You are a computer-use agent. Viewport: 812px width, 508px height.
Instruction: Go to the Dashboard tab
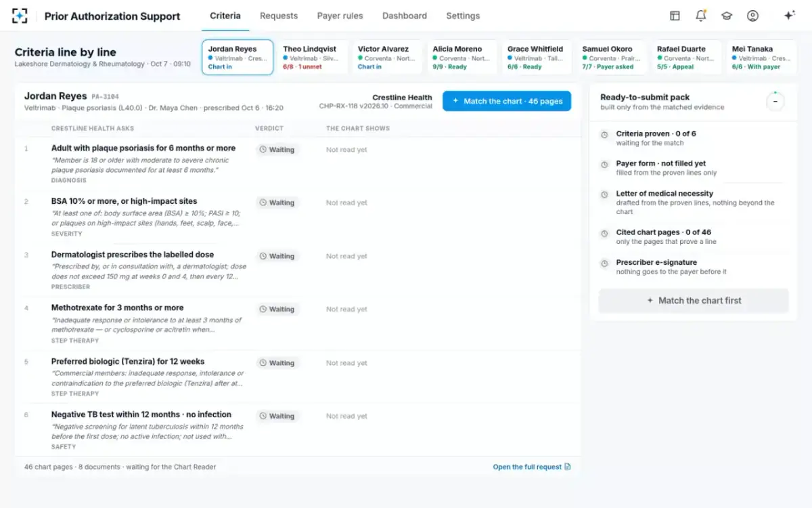[x=405, y=16]
